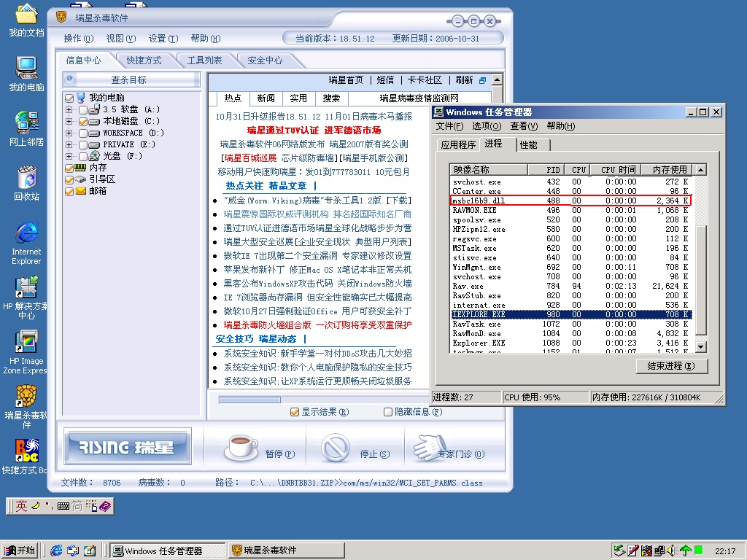Screen dimensions: 747x560
Task: Select the Rav.exe process row
Action: (570, 286)
